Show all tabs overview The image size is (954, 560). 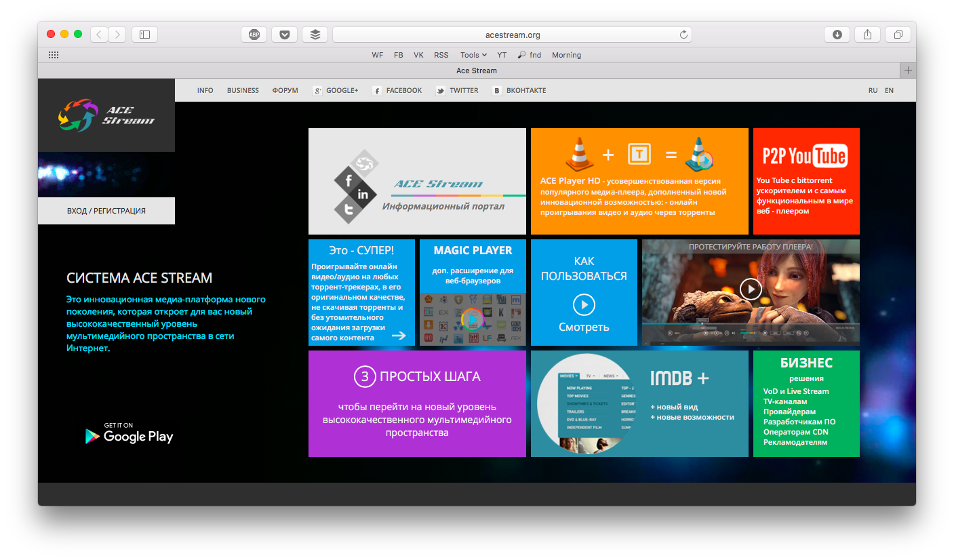coord(898,35)
